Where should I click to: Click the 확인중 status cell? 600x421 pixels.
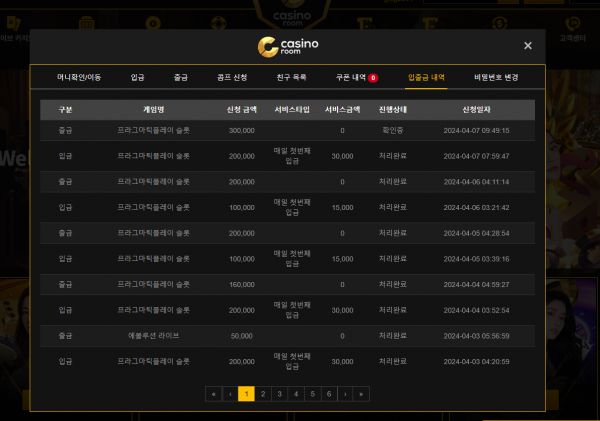[x=393, y=131]
